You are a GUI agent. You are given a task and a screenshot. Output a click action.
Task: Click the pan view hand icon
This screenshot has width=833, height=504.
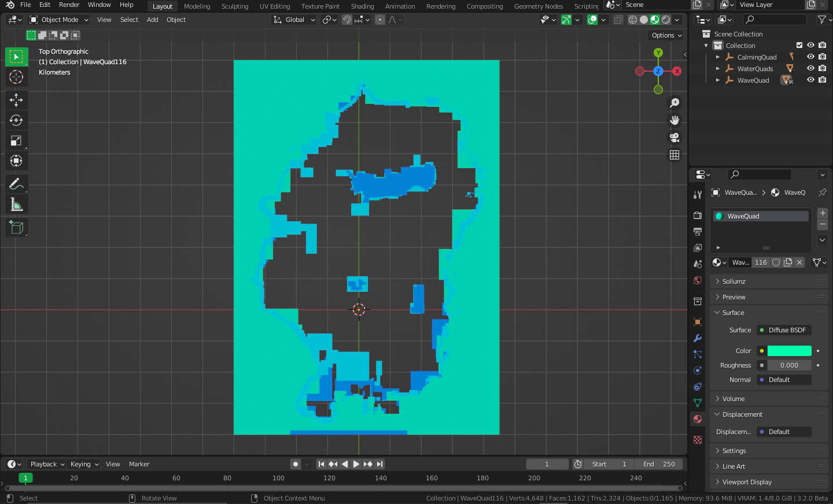tap(674, 120)
